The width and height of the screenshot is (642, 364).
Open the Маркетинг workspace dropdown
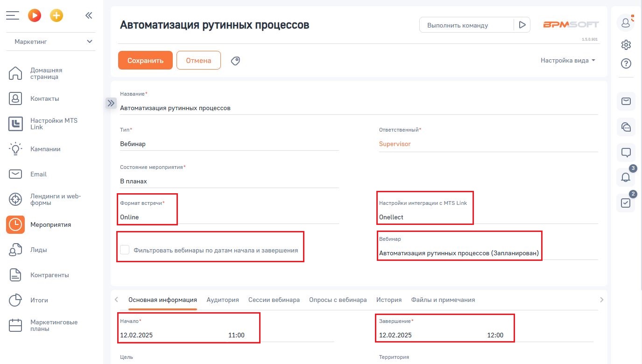(x=51, y=42)
